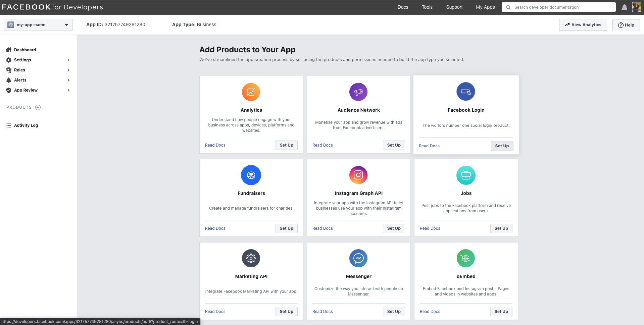Click the Facebook Login product icon

(x=466, y=91)
